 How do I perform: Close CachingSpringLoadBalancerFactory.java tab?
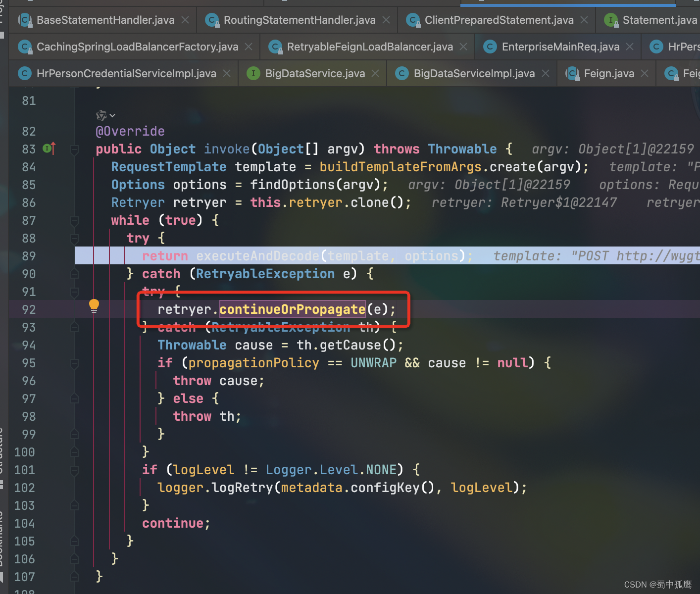(249, 47)
